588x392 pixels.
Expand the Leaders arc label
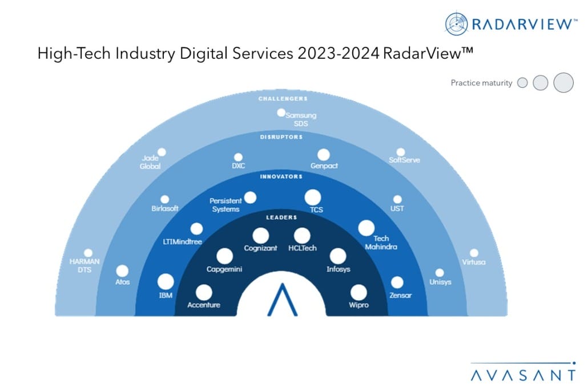282,217
